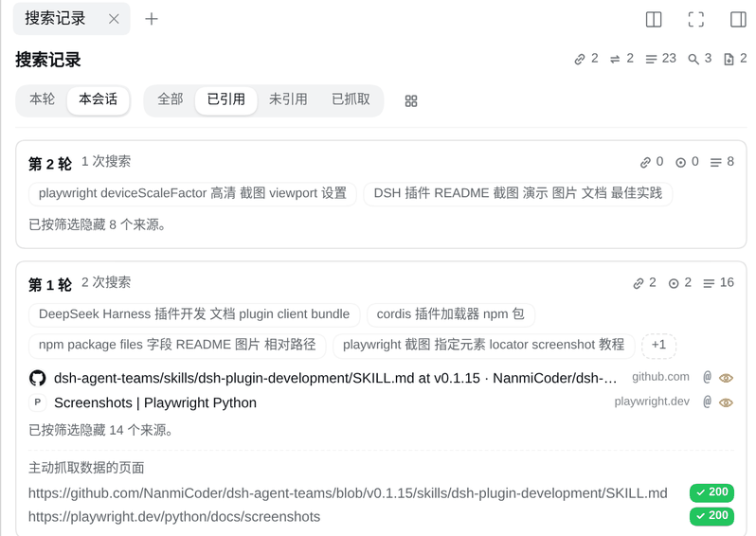756x536 pixels.
Task: Click query chip npm package files 字段
Action: click(x=177, y=345)
